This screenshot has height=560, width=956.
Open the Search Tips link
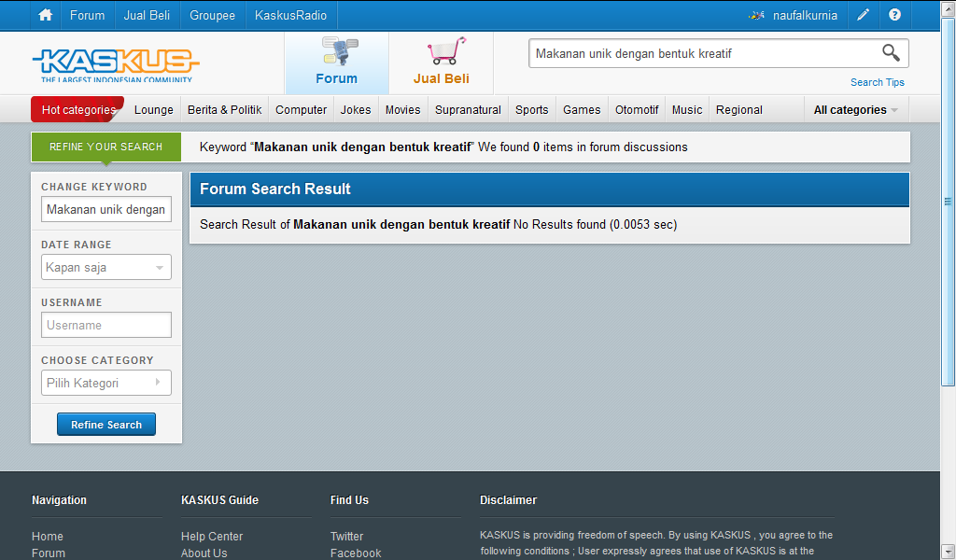(x=877, y=82)
